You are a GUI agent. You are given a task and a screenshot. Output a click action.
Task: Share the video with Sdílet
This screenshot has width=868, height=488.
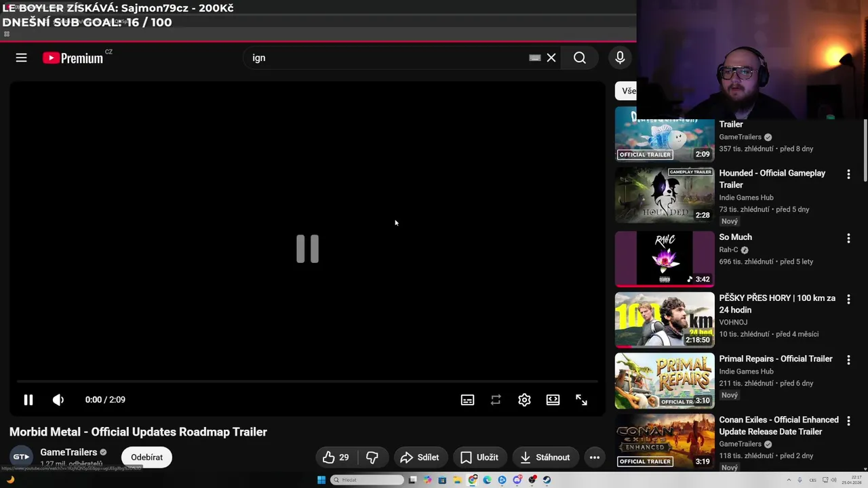click(x=420, y=457)
